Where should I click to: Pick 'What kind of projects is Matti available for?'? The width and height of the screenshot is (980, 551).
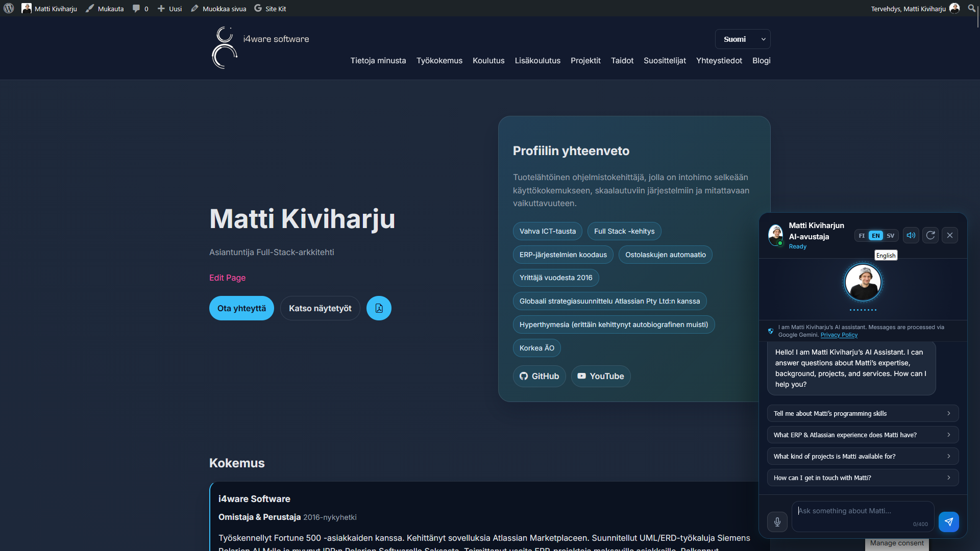coord(863,456)
